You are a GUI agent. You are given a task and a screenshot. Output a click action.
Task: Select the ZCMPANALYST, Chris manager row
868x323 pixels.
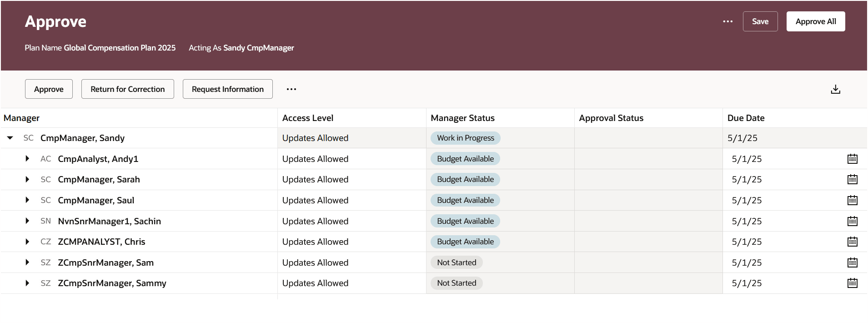[x=101, y=242]
